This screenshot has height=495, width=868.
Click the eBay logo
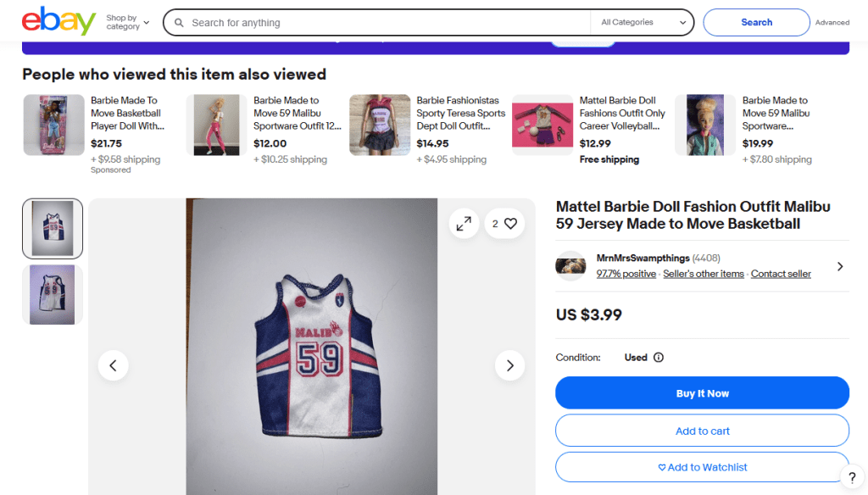[x=58, y=22]
